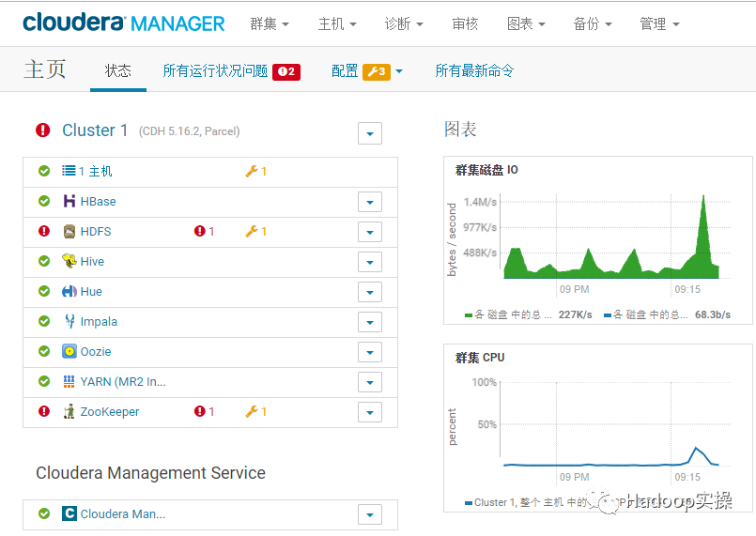Screen dimensions: 756x536
Task: Click the HDFS red bad-health status icon
Action: pyautogui.click(x=44, y=231)
